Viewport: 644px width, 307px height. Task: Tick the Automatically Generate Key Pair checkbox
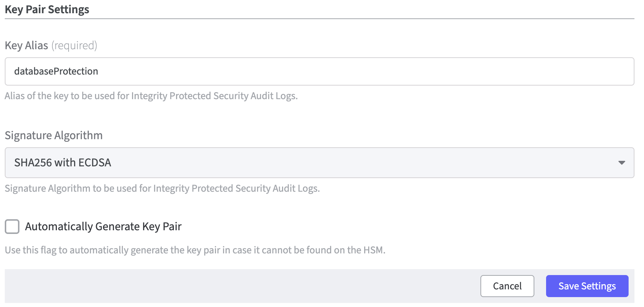coord(12,227)
